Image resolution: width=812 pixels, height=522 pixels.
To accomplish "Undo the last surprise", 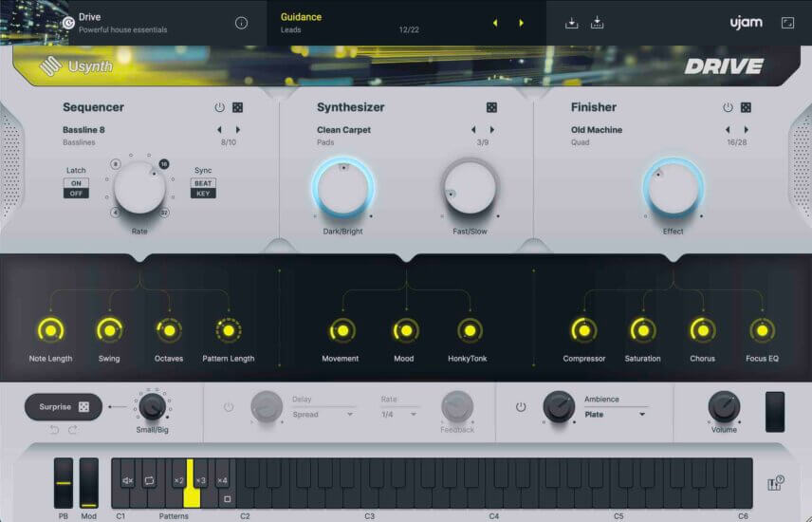I will click(x=54, y=430).
